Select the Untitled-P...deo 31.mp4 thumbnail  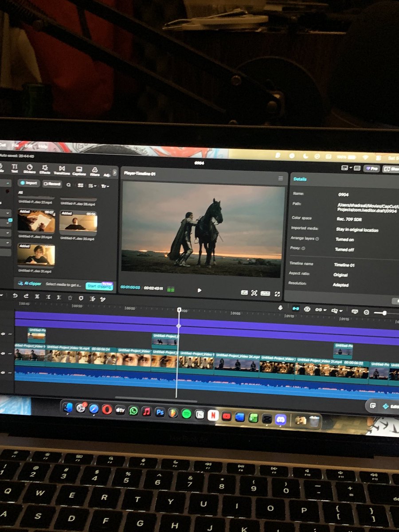pyautogui.click(x=36, y=254)
